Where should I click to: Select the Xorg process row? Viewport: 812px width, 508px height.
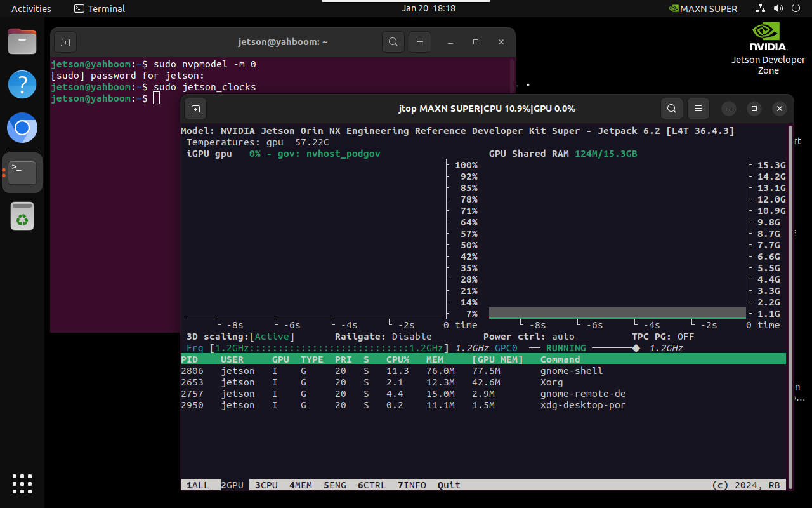click(483, 382)
